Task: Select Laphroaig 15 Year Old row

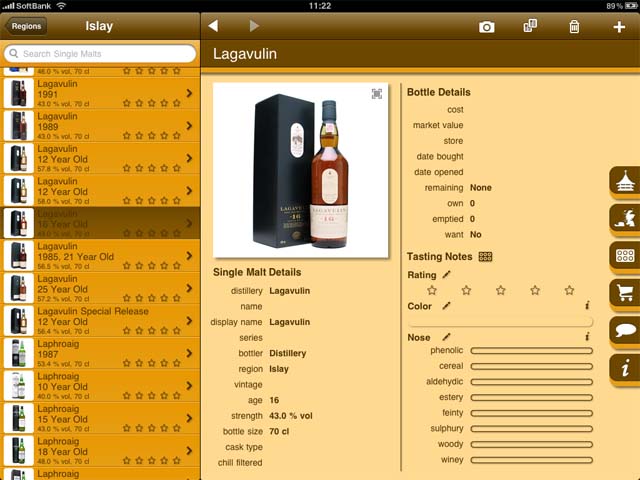Action: pyautogui.click(x=100, y=418)
